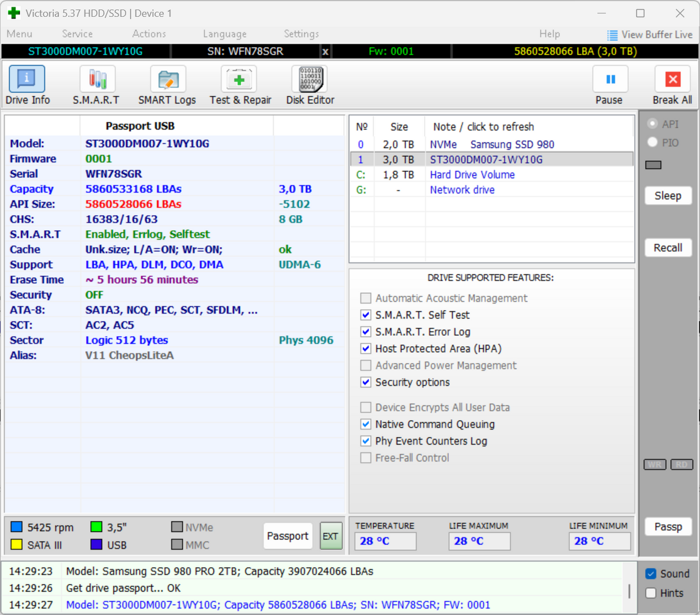The image size is (700, 615).
Task: Click the Break All red X icon
Action: click(673, 79)
